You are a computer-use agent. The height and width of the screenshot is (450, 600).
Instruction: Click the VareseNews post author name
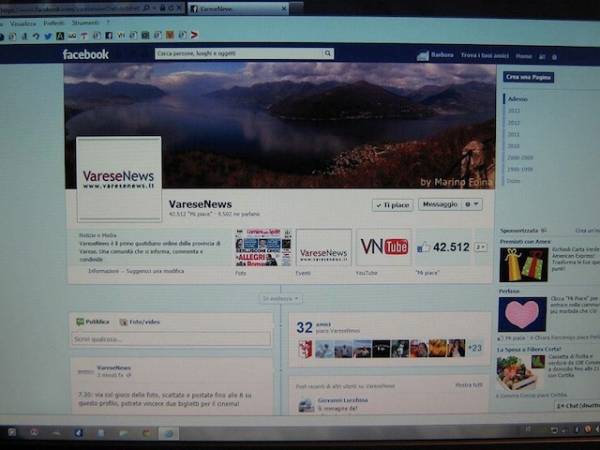tap(114, 368)
